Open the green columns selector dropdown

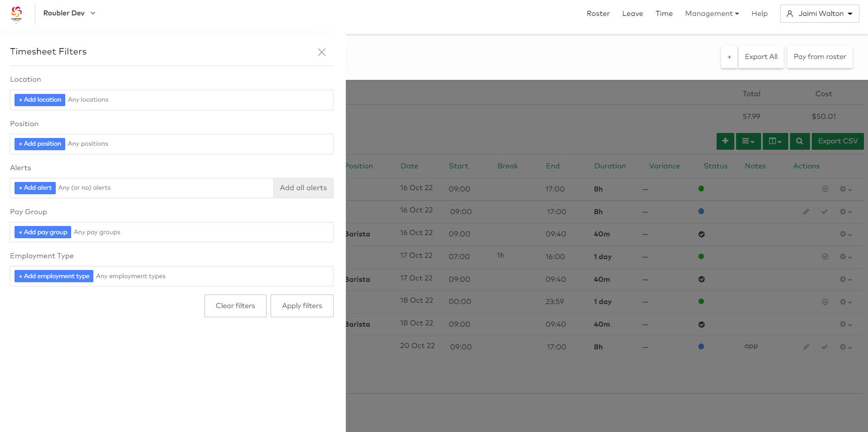tap(776, 141)
